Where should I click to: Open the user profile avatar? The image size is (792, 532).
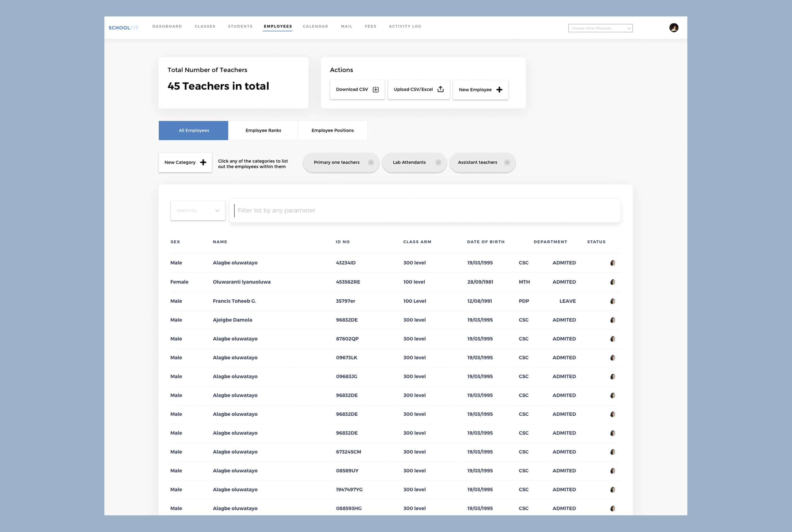click(x=673, y=27)
